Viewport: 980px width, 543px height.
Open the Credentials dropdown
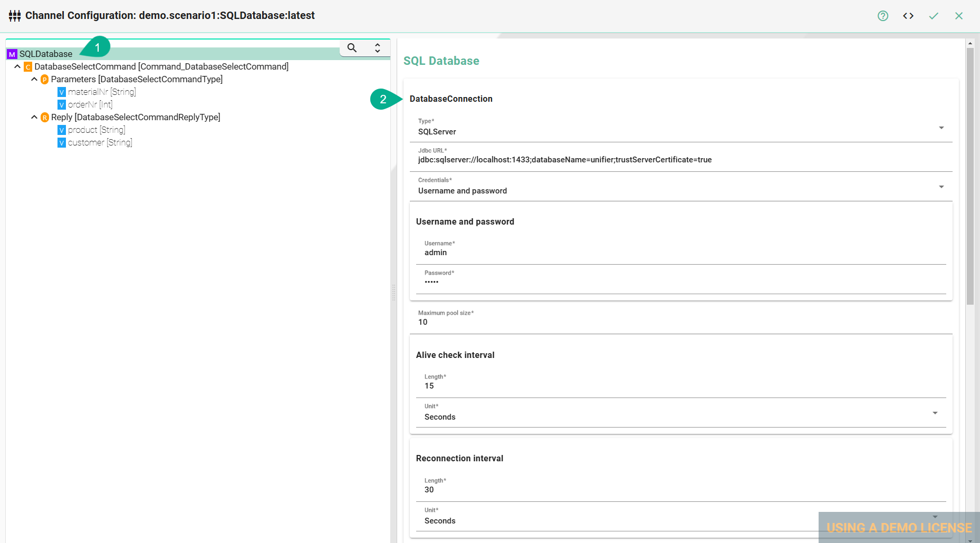[x=941, y=187]
